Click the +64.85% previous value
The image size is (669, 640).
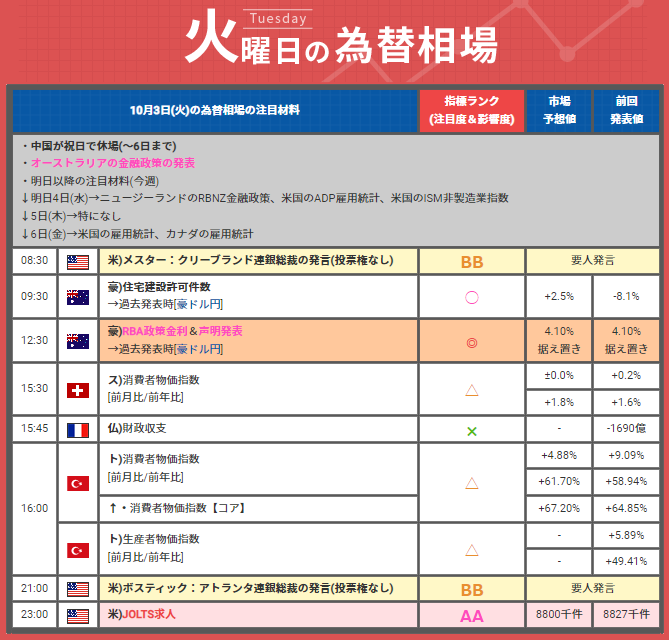(626, 509)
